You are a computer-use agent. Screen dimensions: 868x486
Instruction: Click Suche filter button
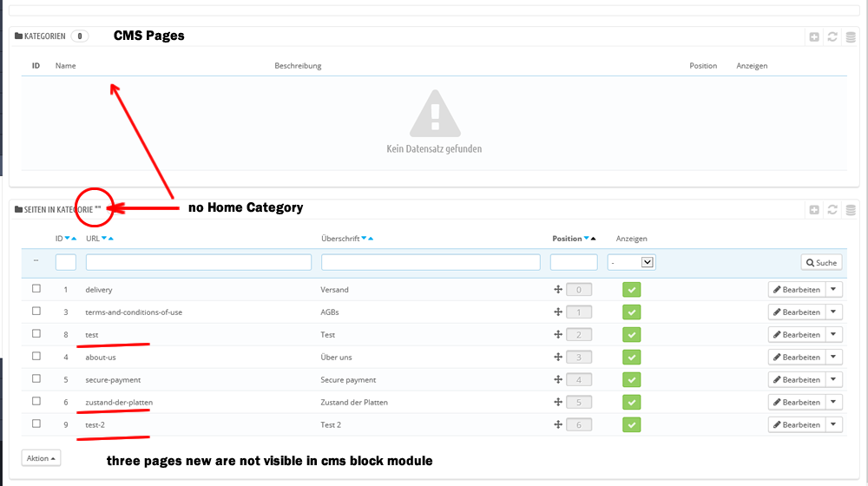pyautogui.click(x=821, y=262)
